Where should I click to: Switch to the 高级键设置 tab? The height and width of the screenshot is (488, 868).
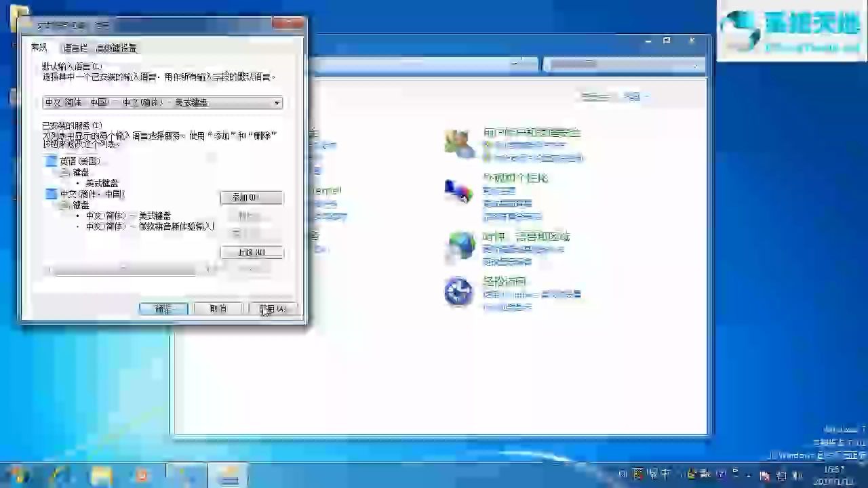tap(117, 48)
